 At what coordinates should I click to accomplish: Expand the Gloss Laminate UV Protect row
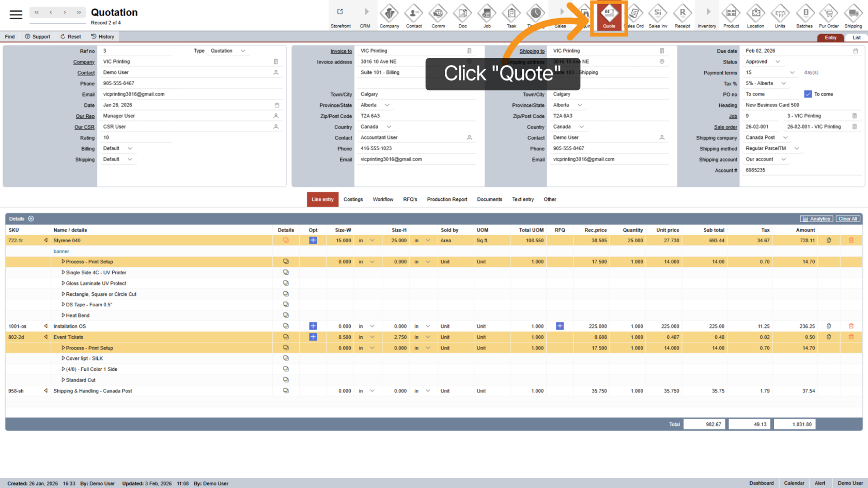64,284
